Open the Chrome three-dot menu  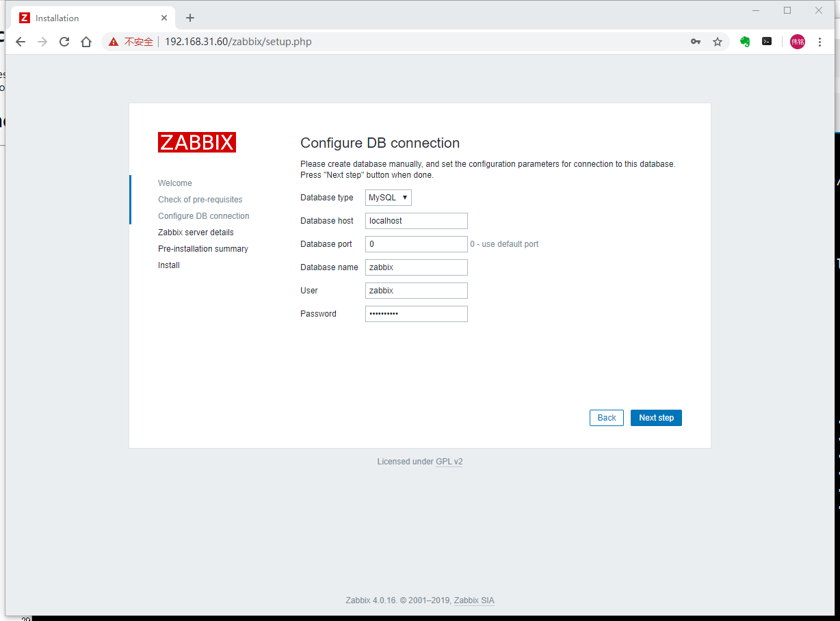pyautogui.click(x=819, y=42)
